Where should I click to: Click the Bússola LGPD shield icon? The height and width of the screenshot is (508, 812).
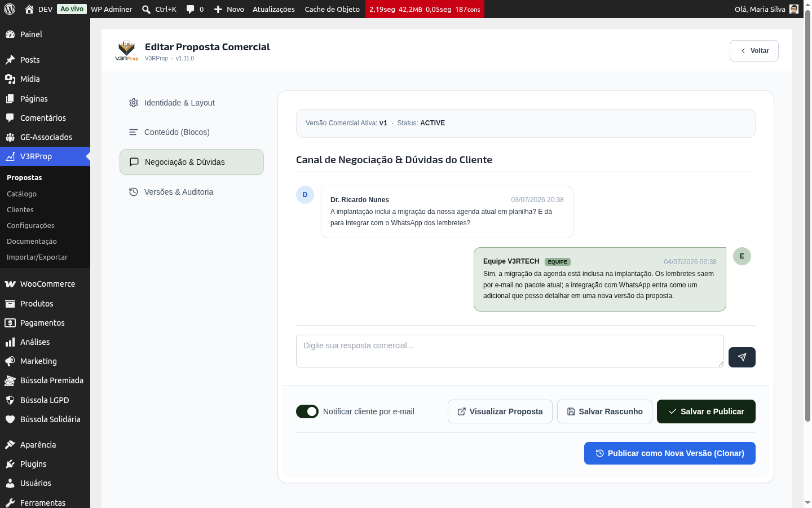[10, 400]
